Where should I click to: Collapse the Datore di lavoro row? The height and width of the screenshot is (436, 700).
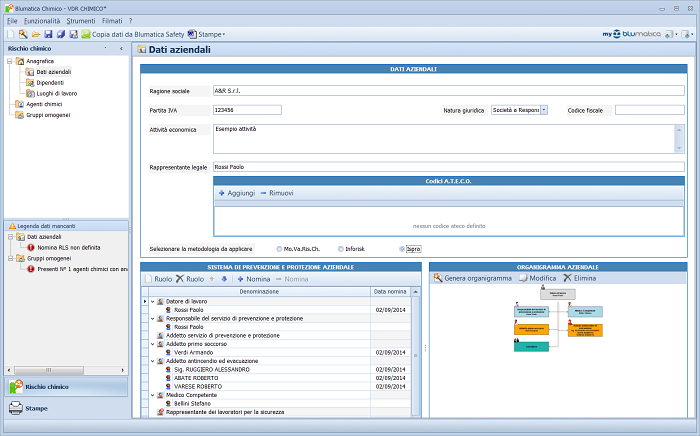(153, 301)
